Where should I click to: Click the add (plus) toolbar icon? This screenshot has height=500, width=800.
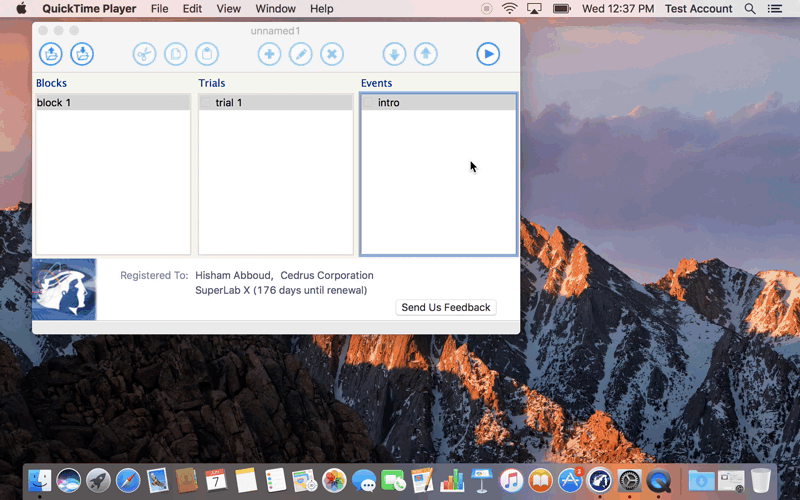(269, 54)
